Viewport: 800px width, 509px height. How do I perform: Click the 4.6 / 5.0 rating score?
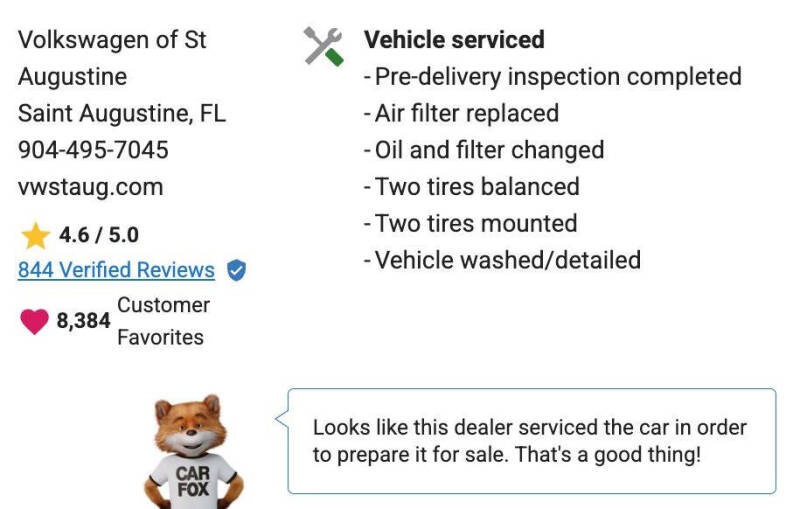point(99,236)
